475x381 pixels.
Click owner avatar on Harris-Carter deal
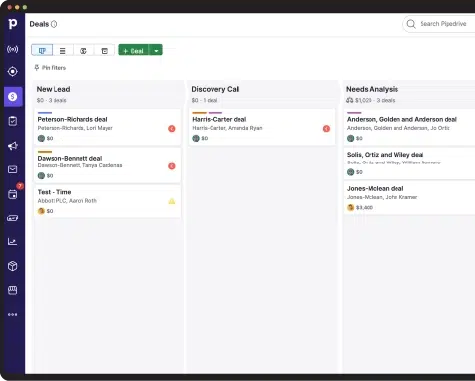pos(196,138)
